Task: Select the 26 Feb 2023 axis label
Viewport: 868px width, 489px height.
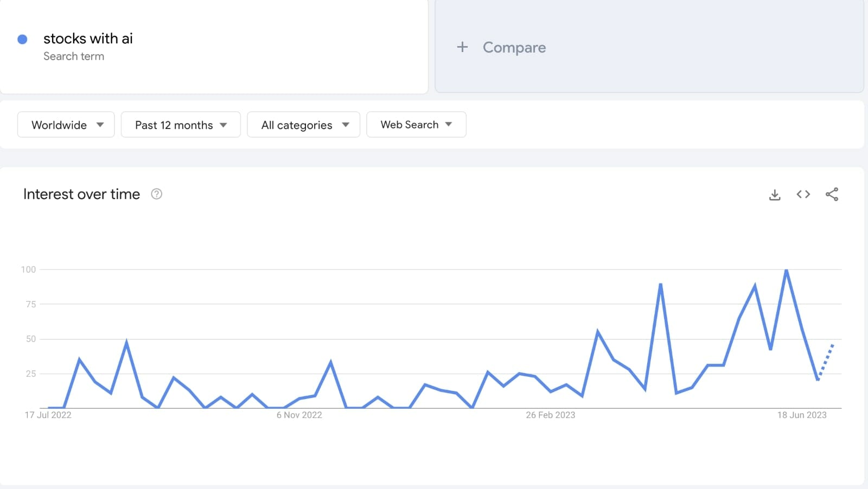Action: click(550, 415)
